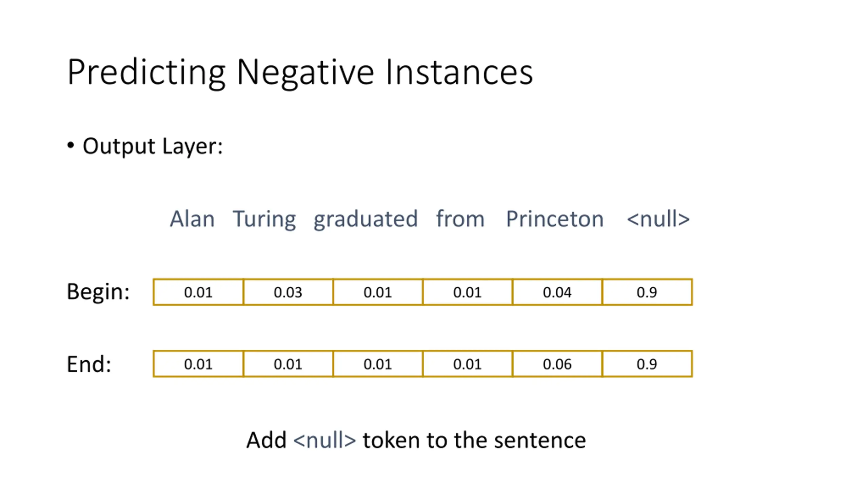
Task: Select the Output Layer bullet text
Action: (153, 147)
